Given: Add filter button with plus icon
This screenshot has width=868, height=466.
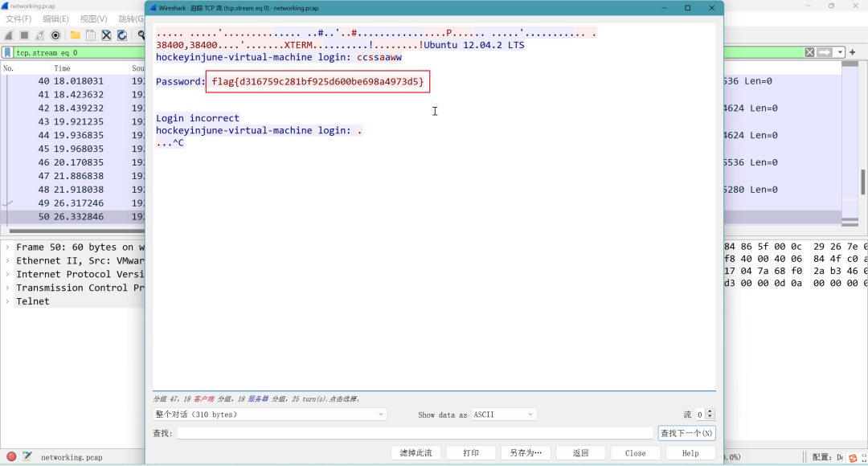Looking at the screenshot, I should (x=853, y=52).
